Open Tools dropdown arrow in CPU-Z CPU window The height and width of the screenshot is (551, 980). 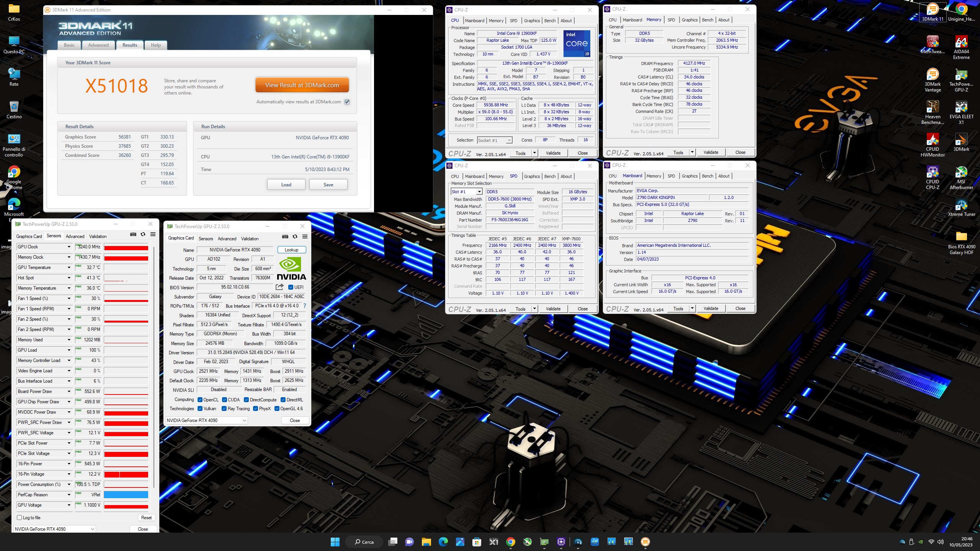(534, 153)
